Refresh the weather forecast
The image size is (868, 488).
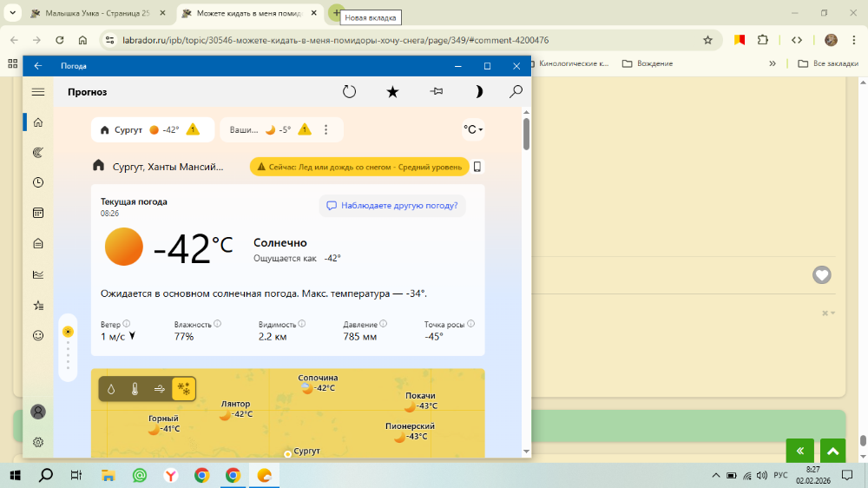point(349,92)
